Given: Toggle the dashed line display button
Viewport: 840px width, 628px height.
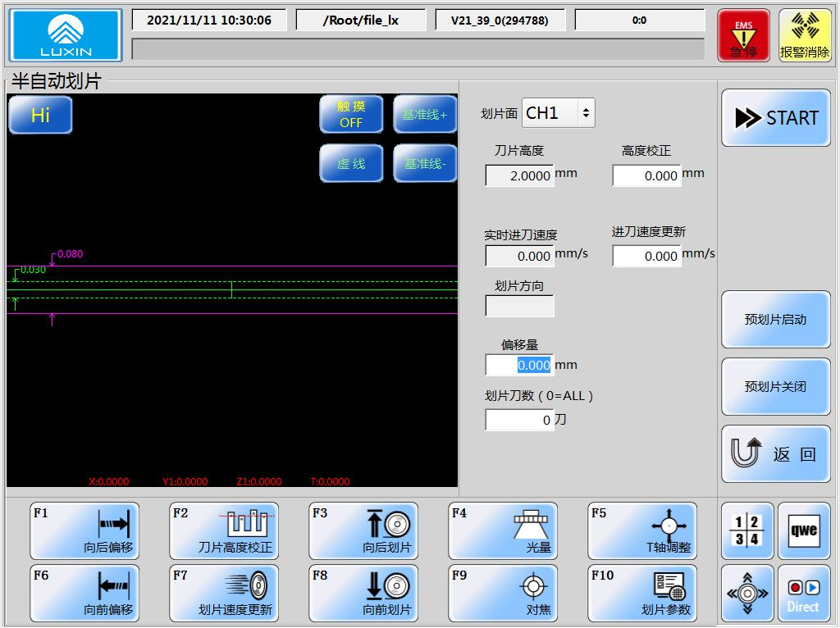Looking at the screenshot, I should [351, 164].
